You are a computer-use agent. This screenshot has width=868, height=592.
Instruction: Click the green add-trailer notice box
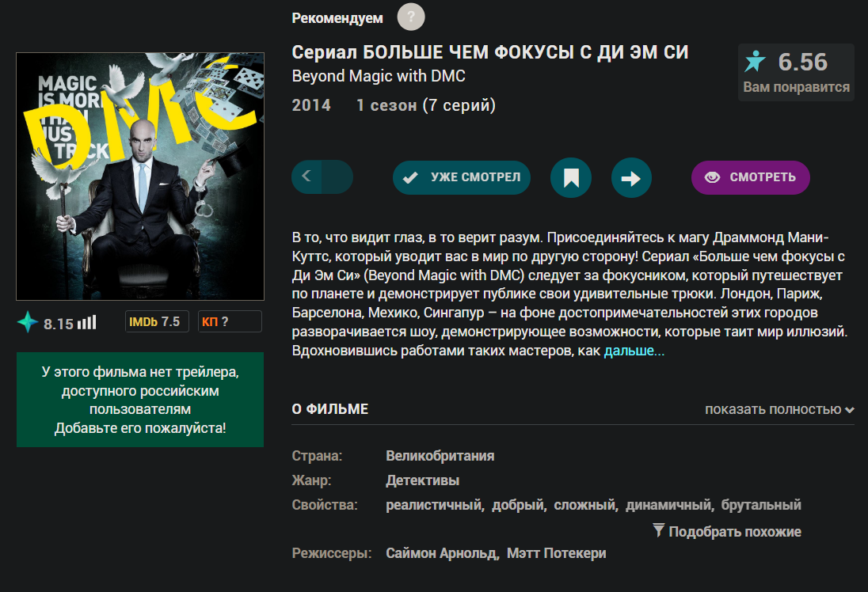click(x=140, y=400)
